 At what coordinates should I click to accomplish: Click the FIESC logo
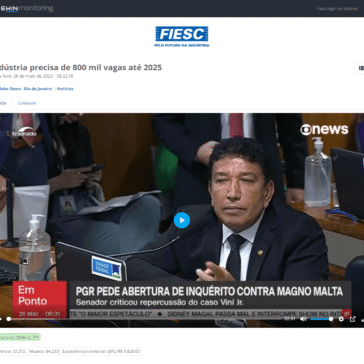coord(182,37)
